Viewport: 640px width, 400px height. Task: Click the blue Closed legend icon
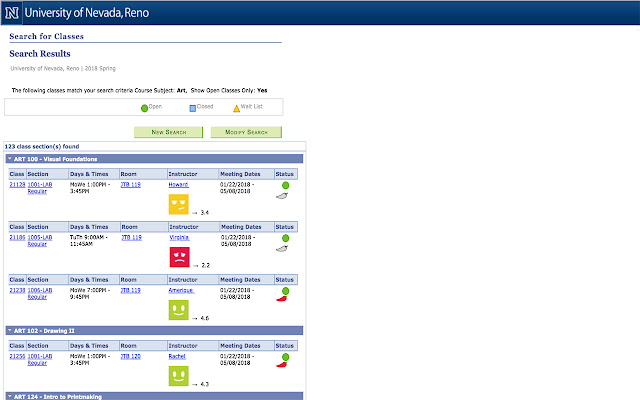click(193, 108)
